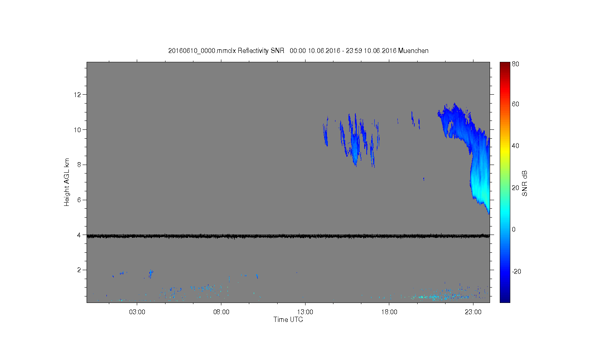Viewport: 607px width, 364px height.
Task: Click the height tick label 12
Action: point(78,95)
